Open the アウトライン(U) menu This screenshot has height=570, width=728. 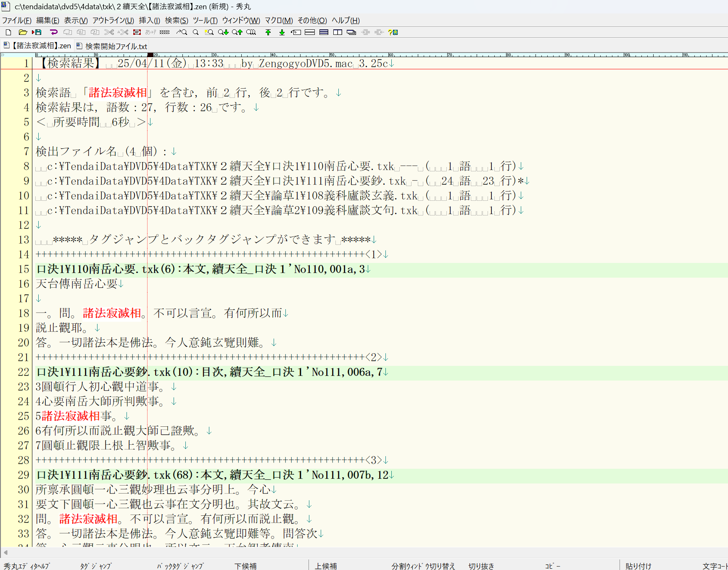tap(113, 20)
